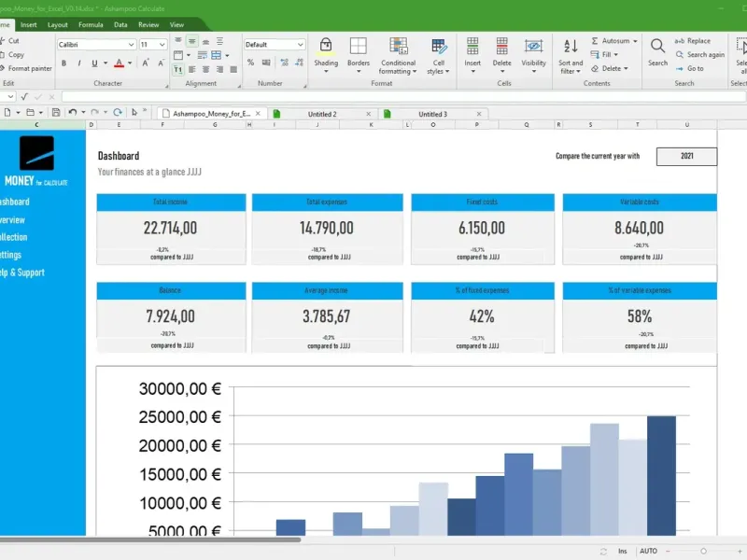The image size is (747, 560).
Task: Expand the Autosum dropdown arrow
Action: 635,41
